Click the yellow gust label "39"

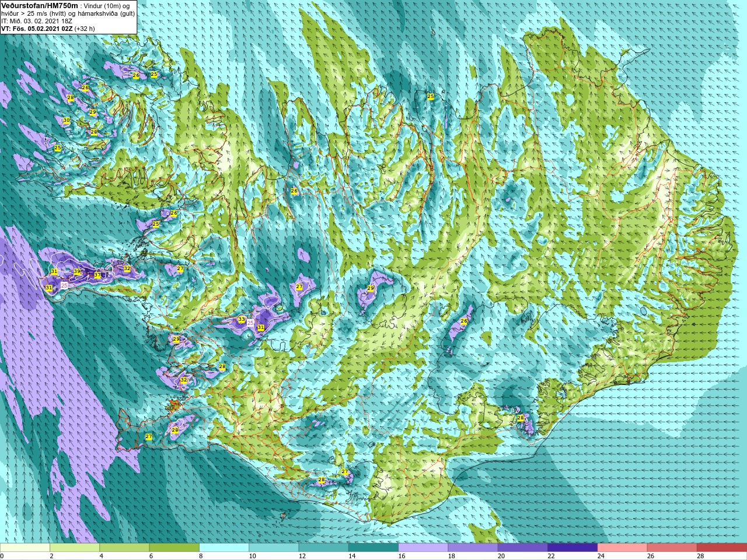point(77,272)
